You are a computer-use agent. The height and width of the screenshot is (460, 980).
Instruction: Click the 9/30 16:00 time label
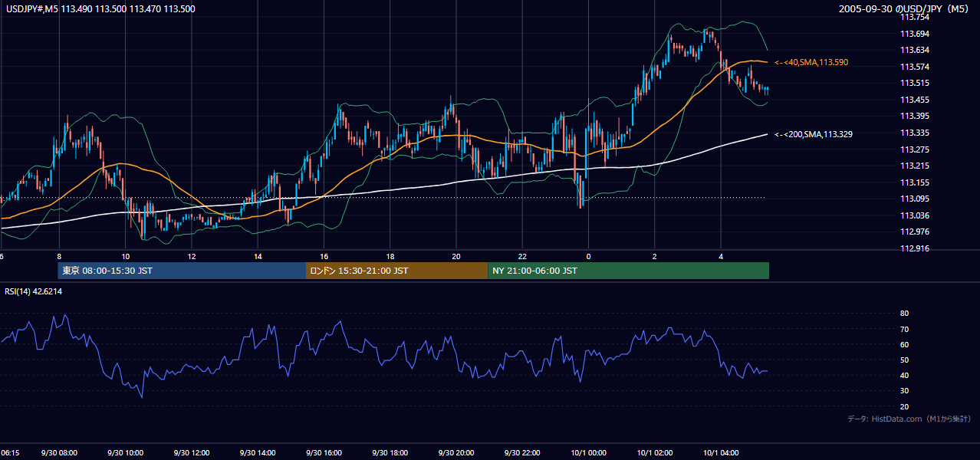pyautogui.click(x=324, y=452)
